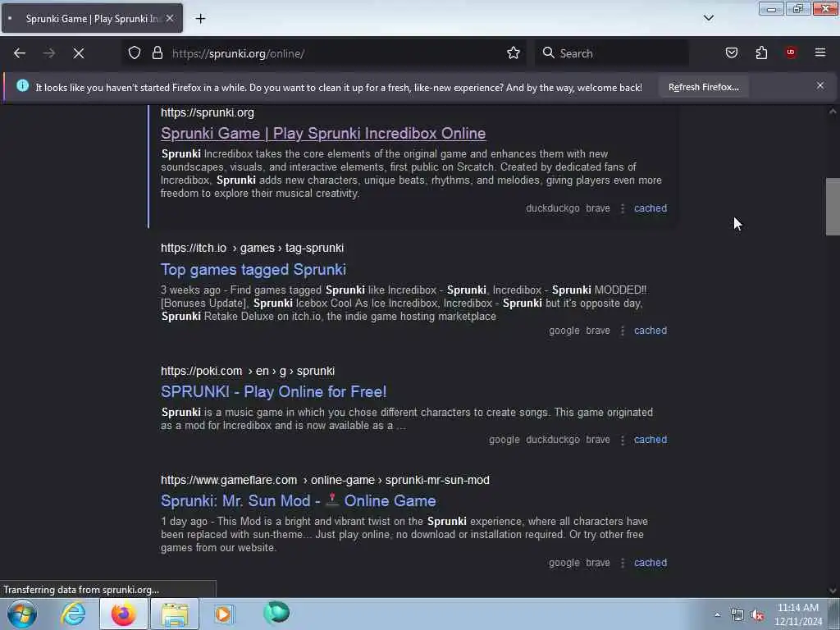Dismiss the Firefox notification bar
Viewport: 840px width, 630px height.
(820, 85)
